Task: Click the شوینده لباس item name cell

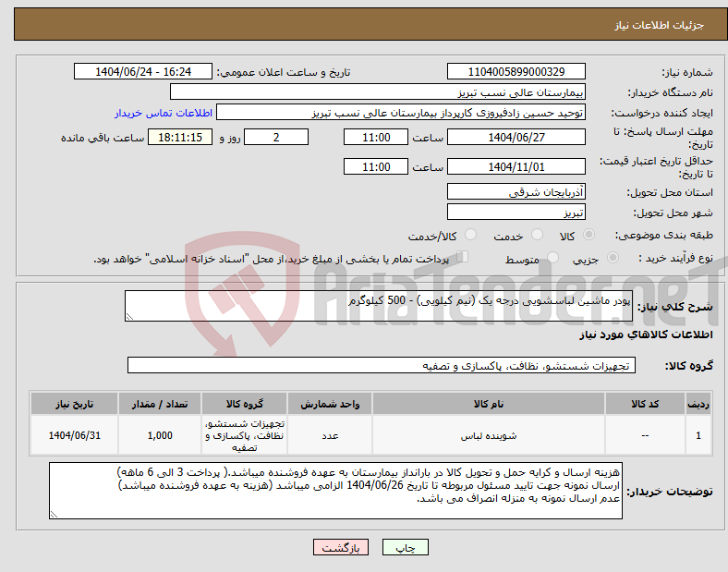Action: [489, 435]
